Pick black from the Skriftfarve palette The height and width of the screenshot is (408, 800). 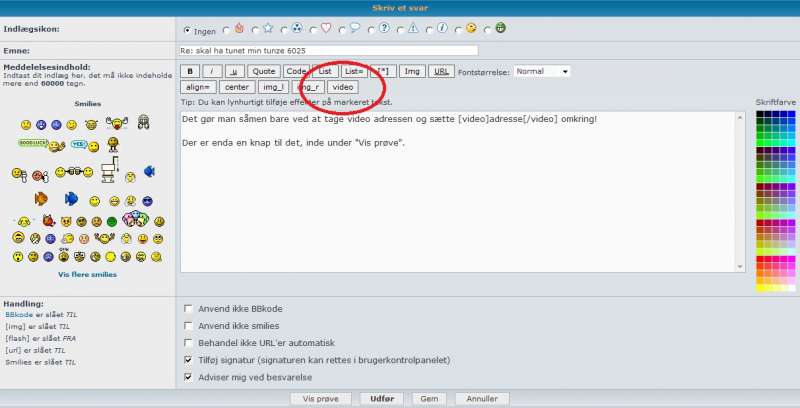point(760,115)
